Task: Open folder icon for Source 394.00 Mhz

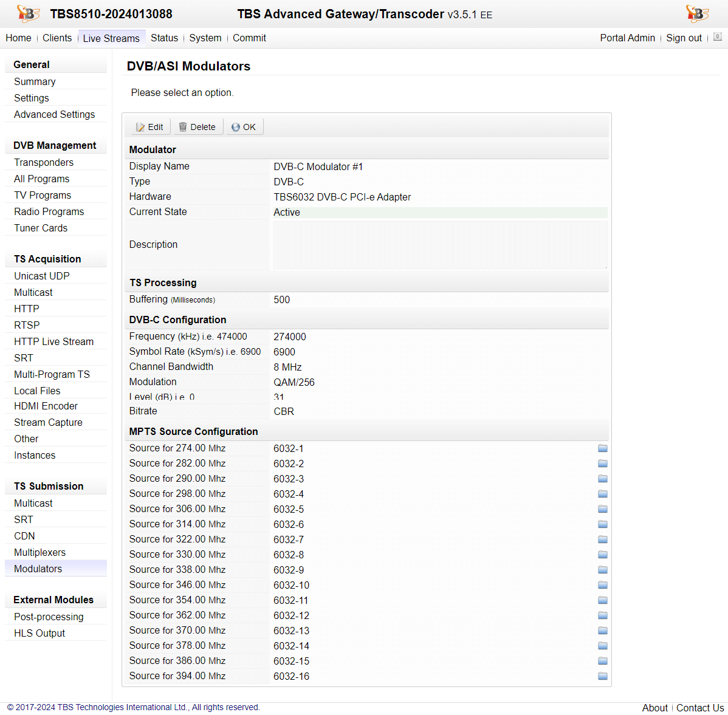Action: point(602,676)
